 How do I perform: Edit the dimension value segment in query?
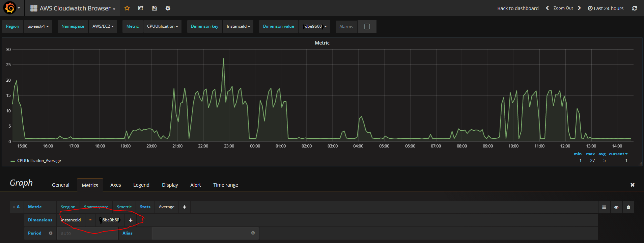click(x=111, y=220)
